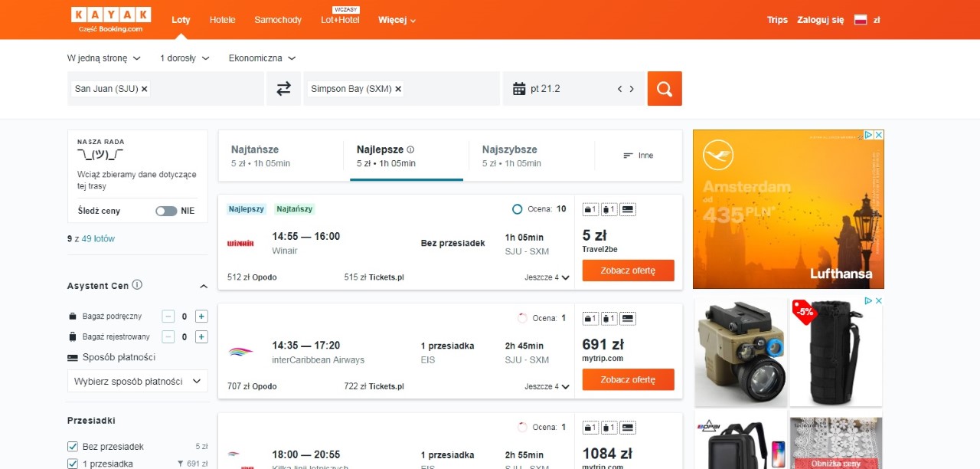Open the W jedną stronę dropdown
This screenshot has width=980, height=469.
(x=104, y=58)
